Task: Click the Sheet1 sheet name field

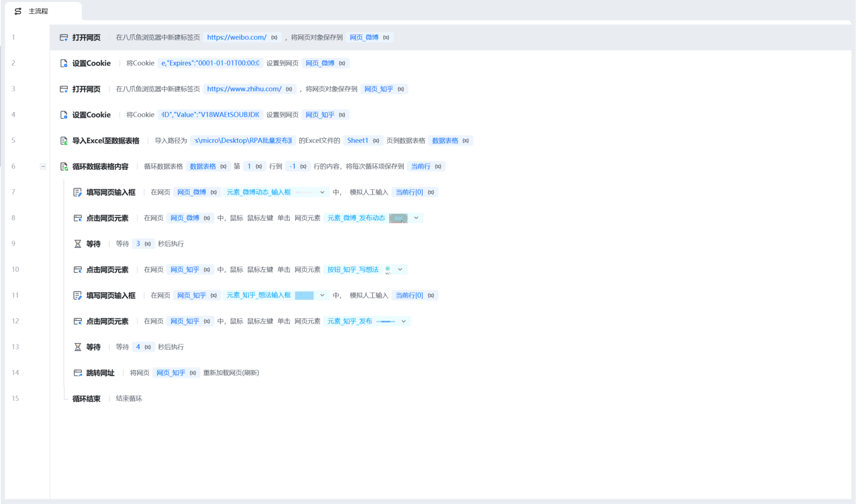Action: point(358,141)
